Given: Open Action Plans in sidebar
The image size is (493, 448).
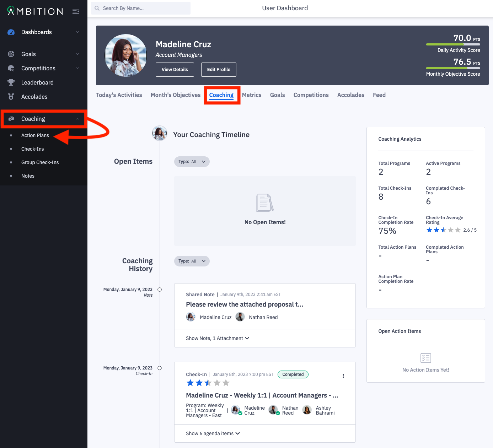Looking at the screenshot, I should (x=35, y=135).
